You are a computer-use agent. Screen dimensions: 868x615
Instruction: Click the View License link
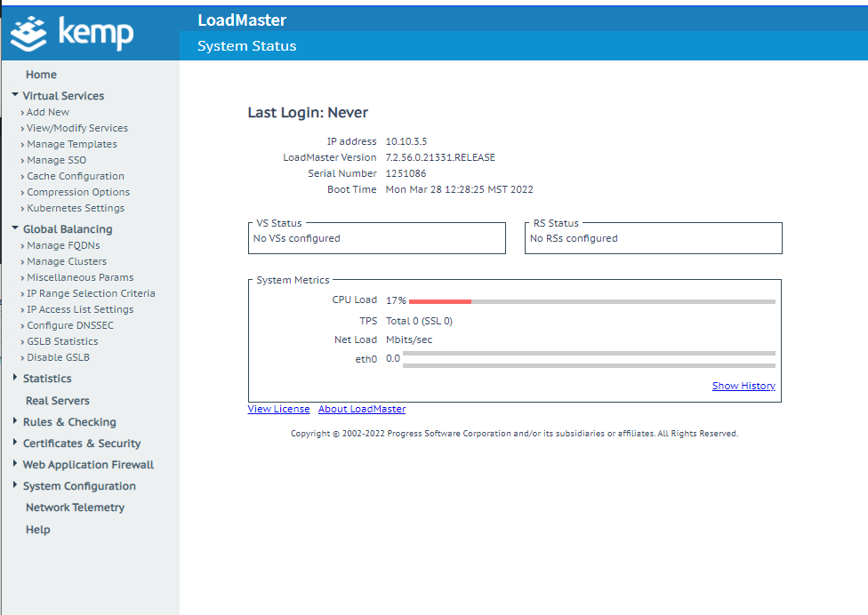click(278, 410)
